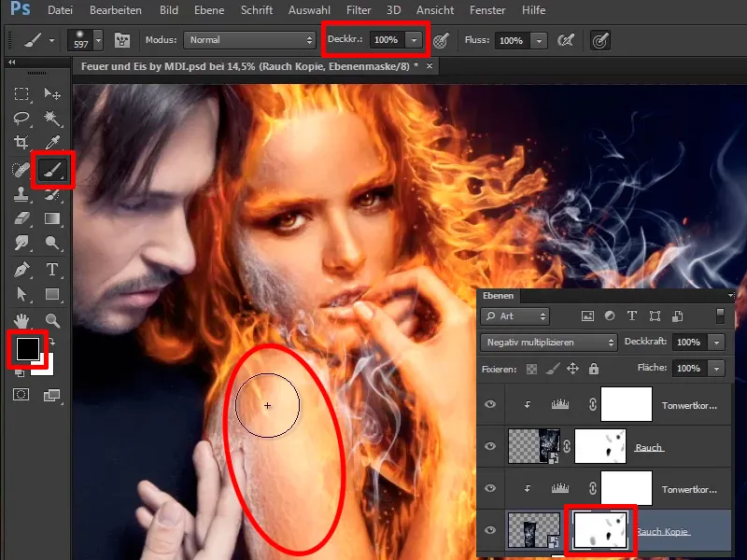Screen dimensions: 747x560
Task: Enable airbrush-style build-up
Action: [x=566, y=40]
